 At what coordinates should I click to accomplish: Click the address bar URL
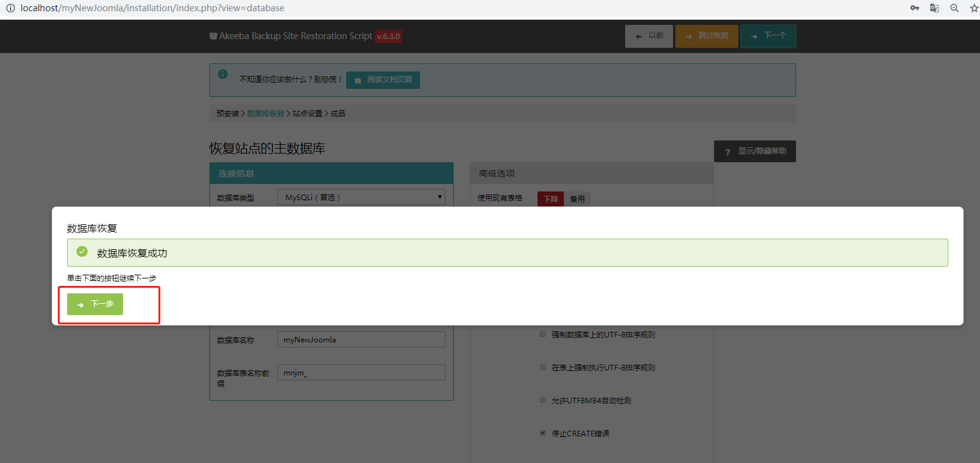(x=152, y=8)
